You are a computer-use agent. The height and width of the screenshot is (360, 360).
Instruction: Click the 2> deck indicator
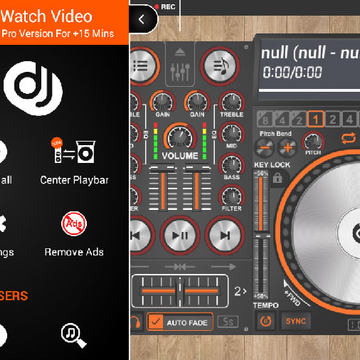point(240,292)
